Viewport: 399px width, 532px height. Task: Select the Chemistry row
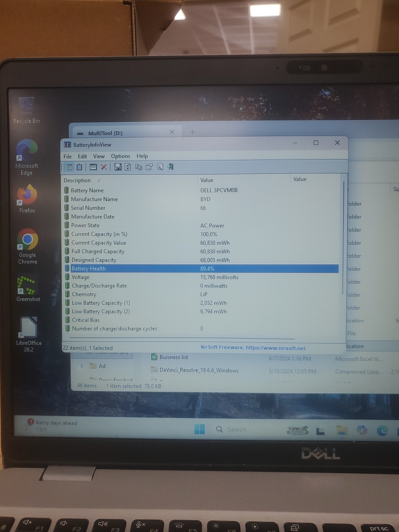(x=201, y=294)
